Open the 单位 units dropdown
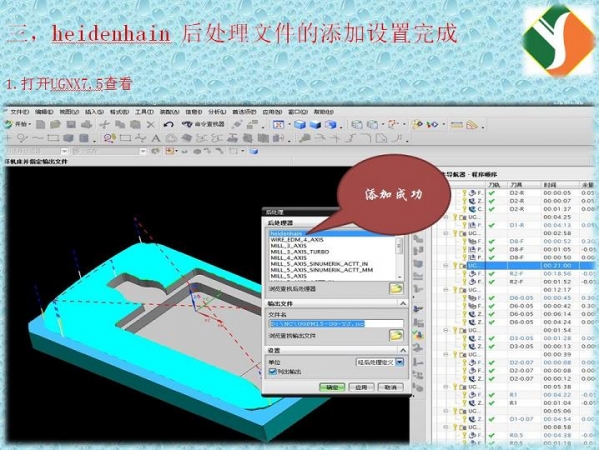 point(399,362)
